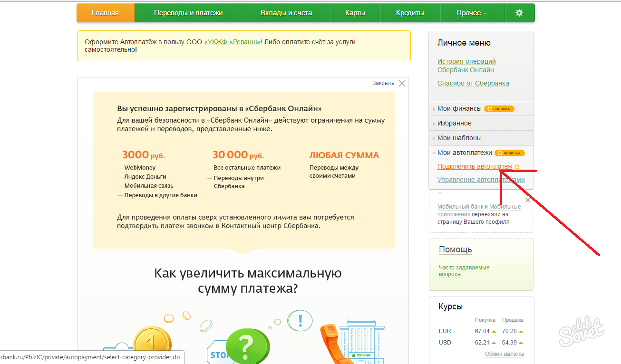
Task: Switch to the Карты tab
Action: click(355, 13)
